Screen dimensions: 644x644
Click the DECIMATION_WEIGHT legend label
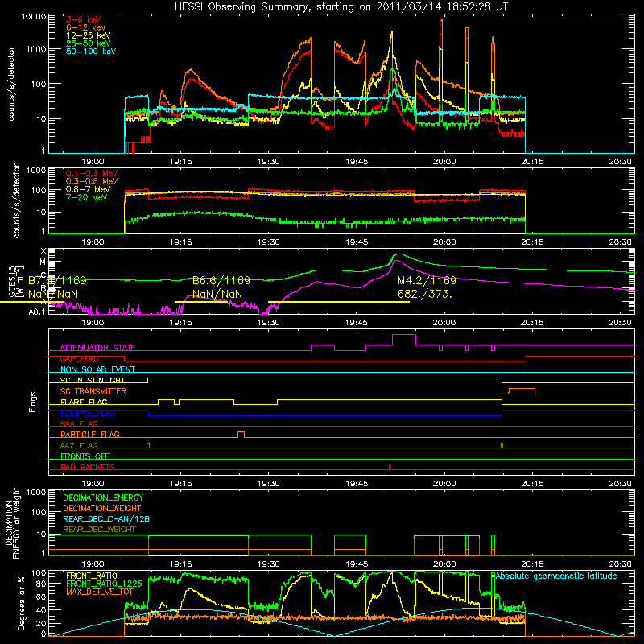(x=102, y=509)
